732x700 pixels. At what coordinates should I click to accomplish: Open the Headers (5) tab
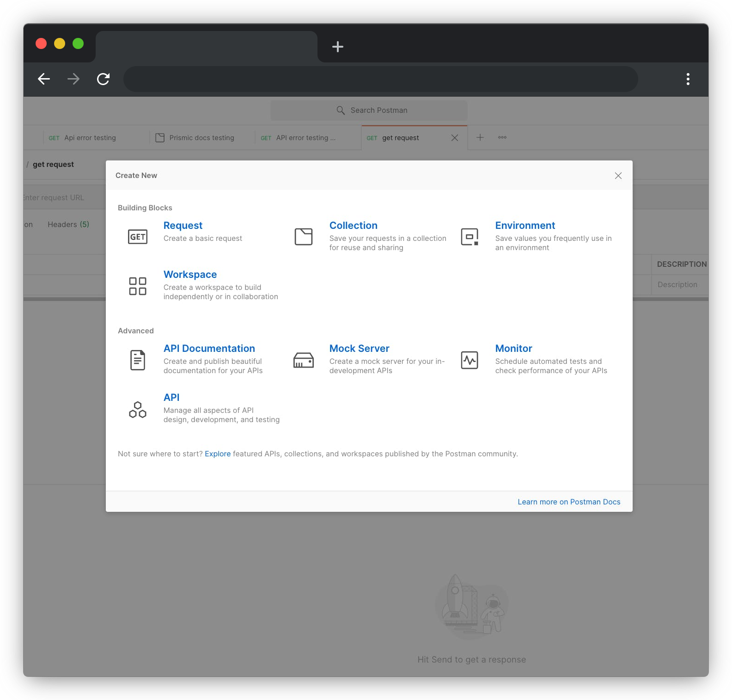click(68, 225)
